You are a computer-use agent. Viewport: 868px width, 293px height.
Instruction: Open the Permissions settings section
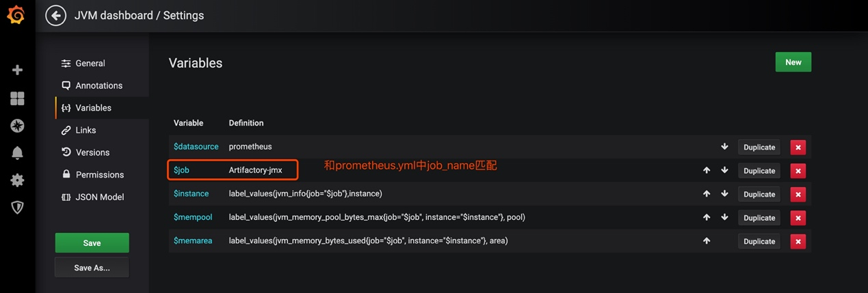99,175
